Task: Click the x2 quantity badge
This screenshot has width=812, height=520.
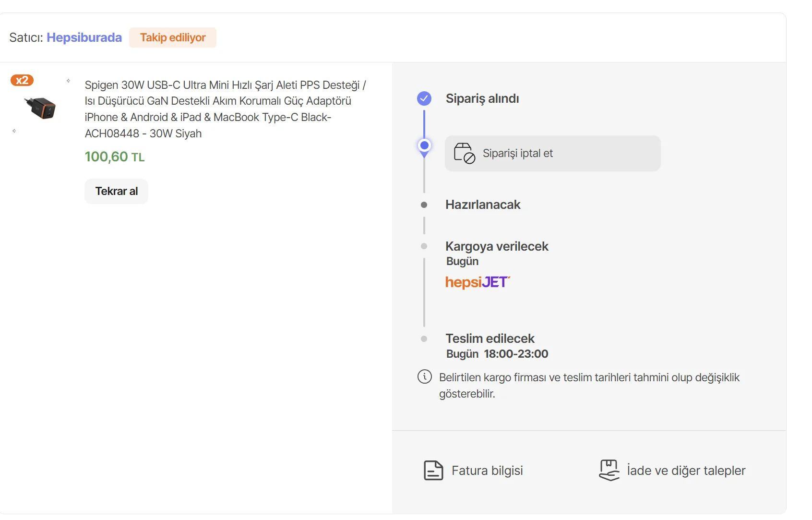Action: tap(22, 80)
